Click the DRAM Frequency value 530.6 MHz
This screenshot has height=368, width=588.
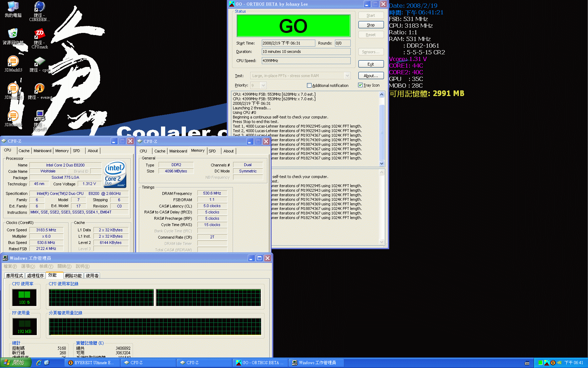(212, 193)
